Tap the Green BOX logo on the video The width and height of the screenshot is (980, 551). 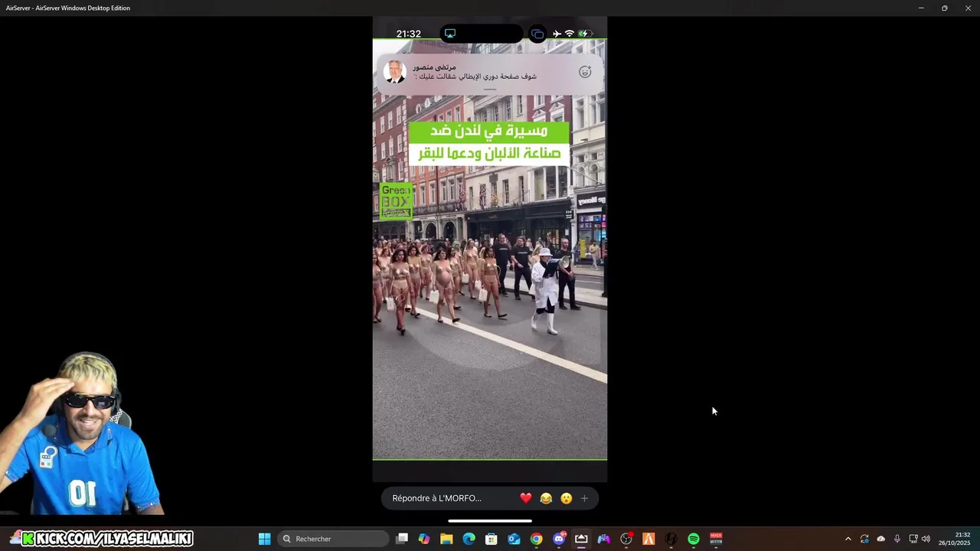tap(396, 201)
